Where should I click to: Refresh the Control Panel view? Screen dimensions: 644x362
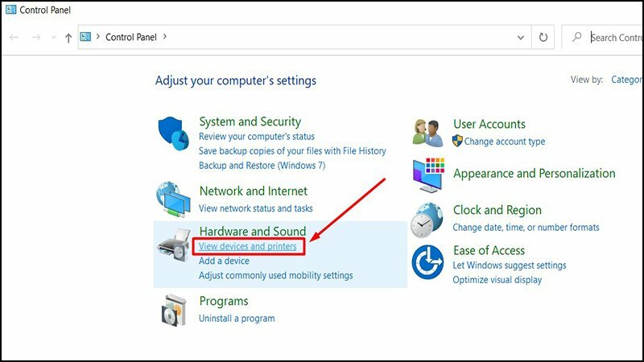coord(543,37)
